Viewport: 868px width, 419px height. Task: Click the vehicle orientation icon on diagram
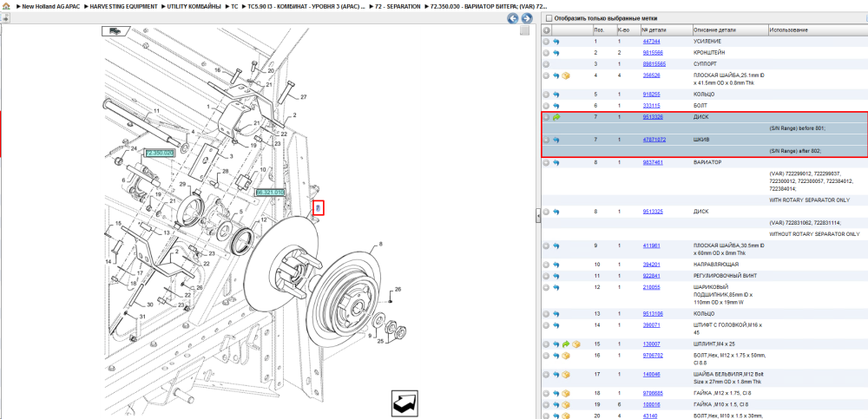point(115,31)
